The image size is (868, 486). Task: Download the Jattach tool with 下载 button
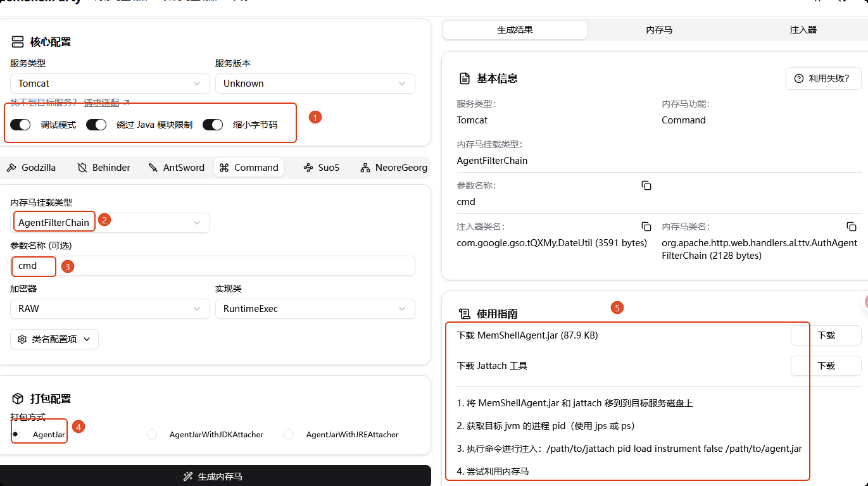[826, 366]
